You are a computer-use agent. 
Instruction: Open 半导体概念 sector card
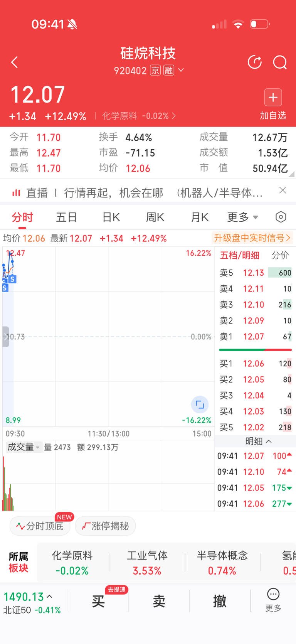(222, 563)
